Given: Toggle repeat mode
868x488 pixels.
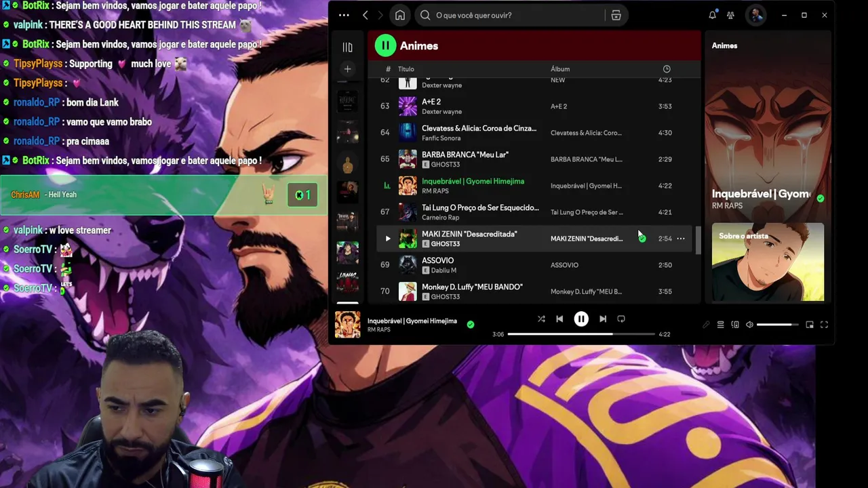Looking at the screenshot, I should 621,319.
